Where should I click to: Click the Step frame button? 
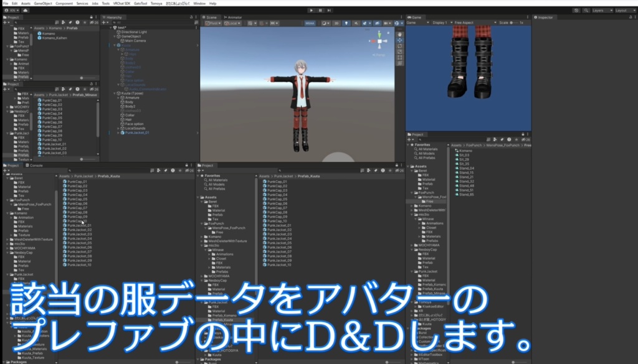pyautogui.click(x=329, y=10)
